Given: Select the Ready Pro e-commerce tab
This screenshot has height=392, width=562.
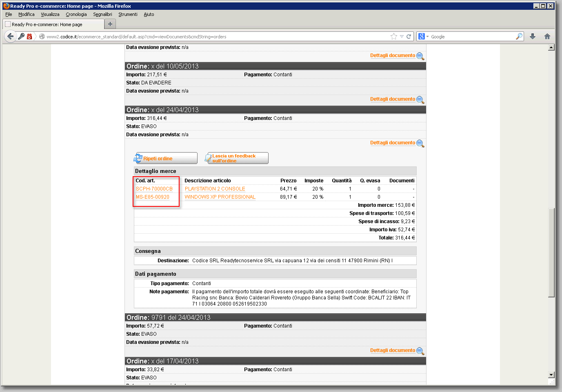Looking at the screenshot, I should tap(53, 24).
